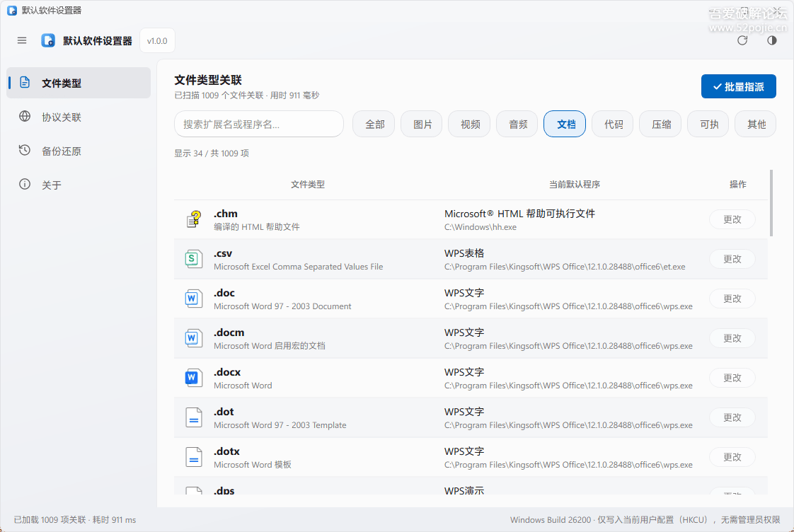Click the 文件类型 column header

[x=308, y=184]
